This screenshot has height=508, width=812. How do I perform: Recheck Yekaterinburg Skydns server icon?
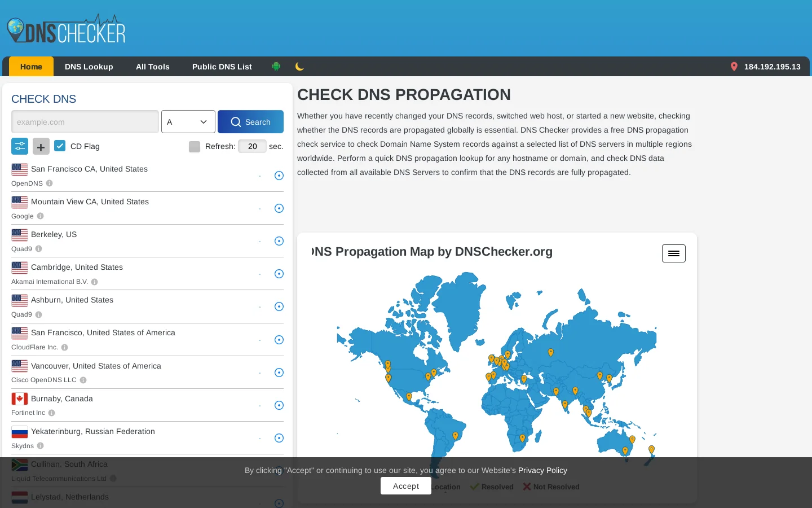(279, 438)
